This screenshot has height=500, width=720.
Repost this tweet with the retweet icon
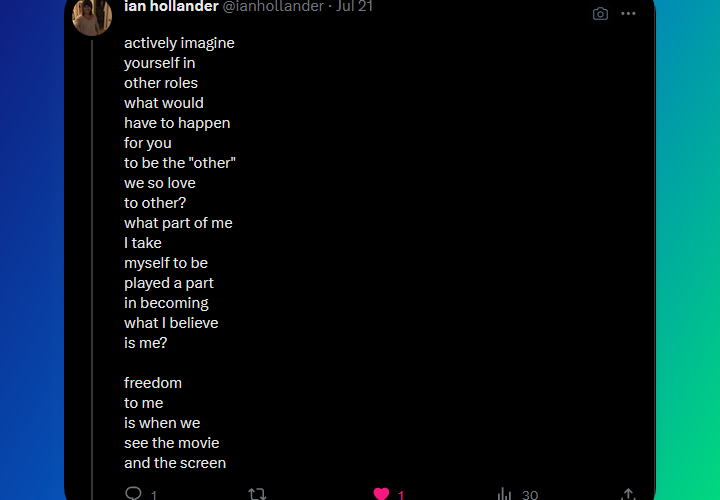click(257, 494)
